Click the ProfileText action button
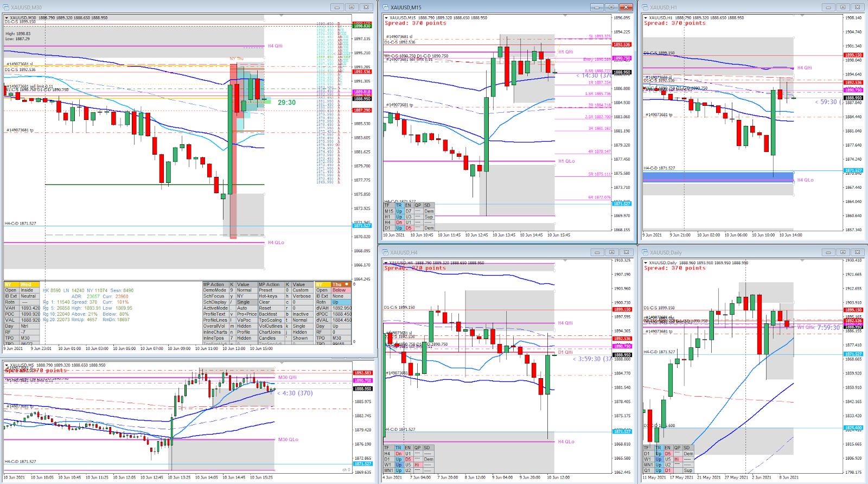 [215, 314]
